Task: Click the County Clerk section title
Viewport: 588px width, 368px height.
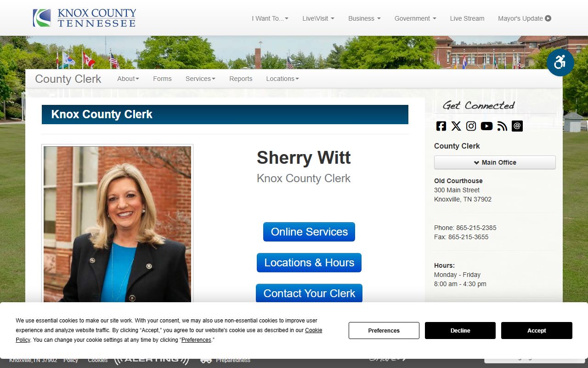Action: (x=68, y=79)
